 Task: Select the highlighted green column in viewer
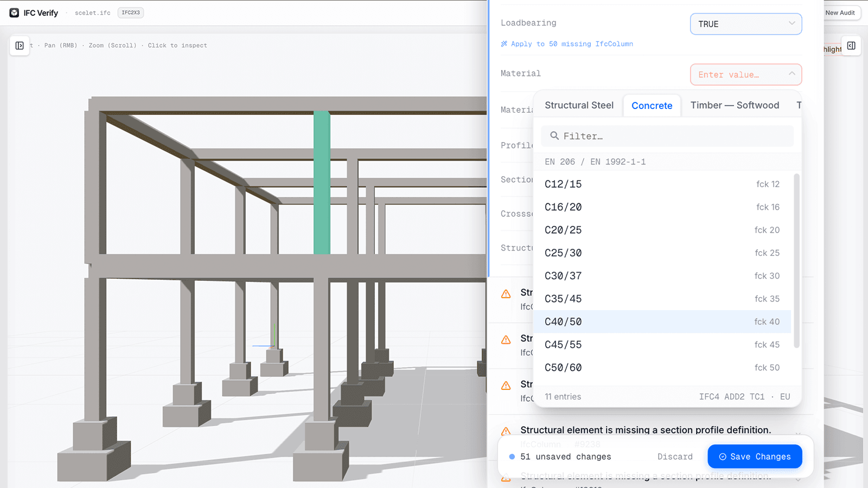(322, 182)
